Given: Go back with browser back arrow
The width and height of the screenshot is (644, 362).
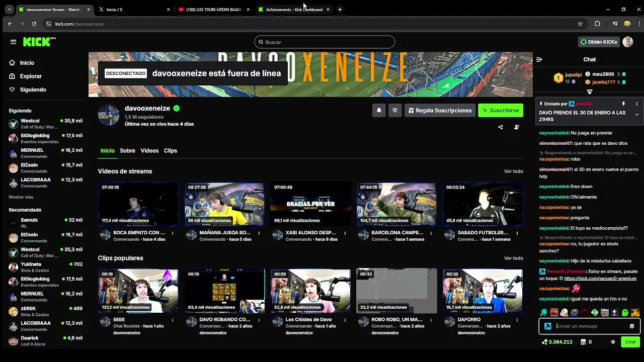Looking at the screenshot, I should [10, 24].
